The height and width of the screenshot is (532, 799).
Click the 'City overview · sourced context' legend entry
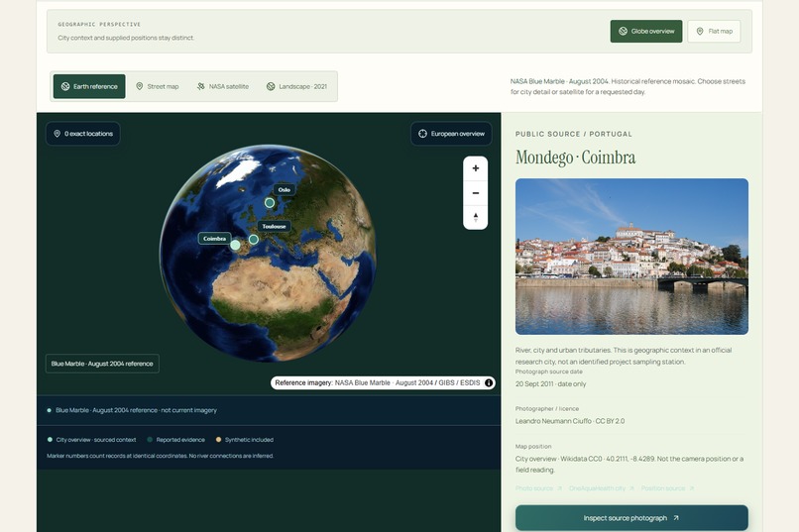coord(92,439)
